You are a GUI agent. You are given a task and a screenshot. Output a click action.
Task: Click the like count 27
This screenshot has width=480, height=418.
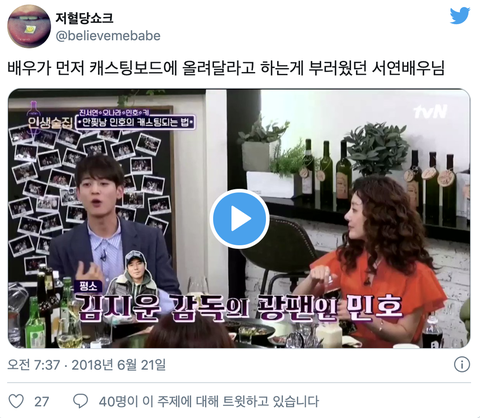click(42, 402)
